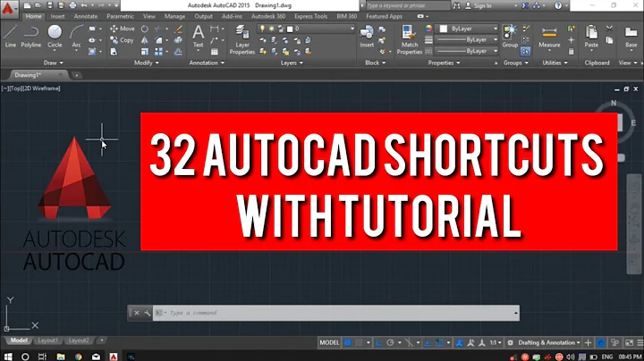Click the Paste clipboard icon
The height and width of the screenshot is (361, 644).
[591, 36]
